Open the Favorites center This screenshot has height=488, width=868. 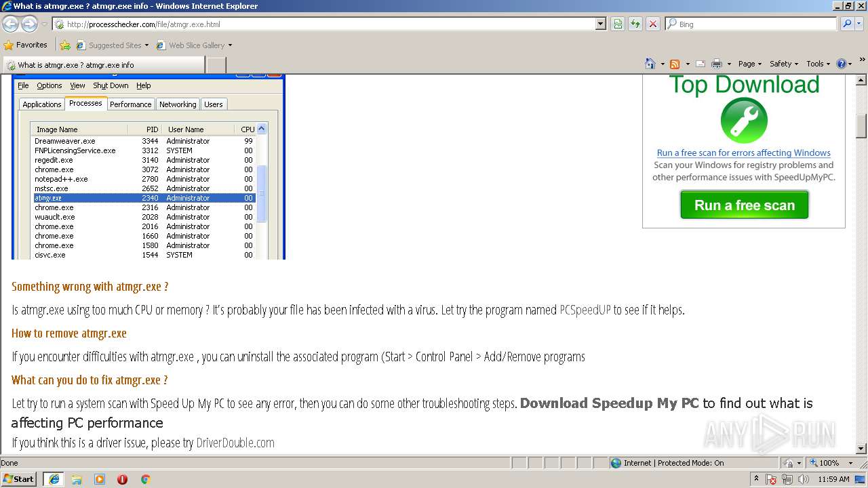[26, 45]
